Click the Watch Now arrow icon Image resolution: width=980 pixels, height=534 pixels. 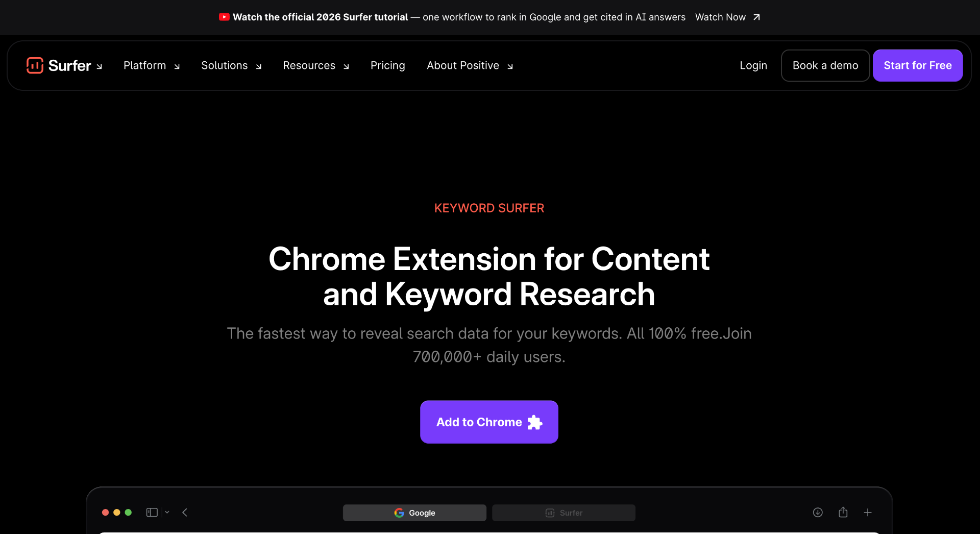(x=756, y=17)
